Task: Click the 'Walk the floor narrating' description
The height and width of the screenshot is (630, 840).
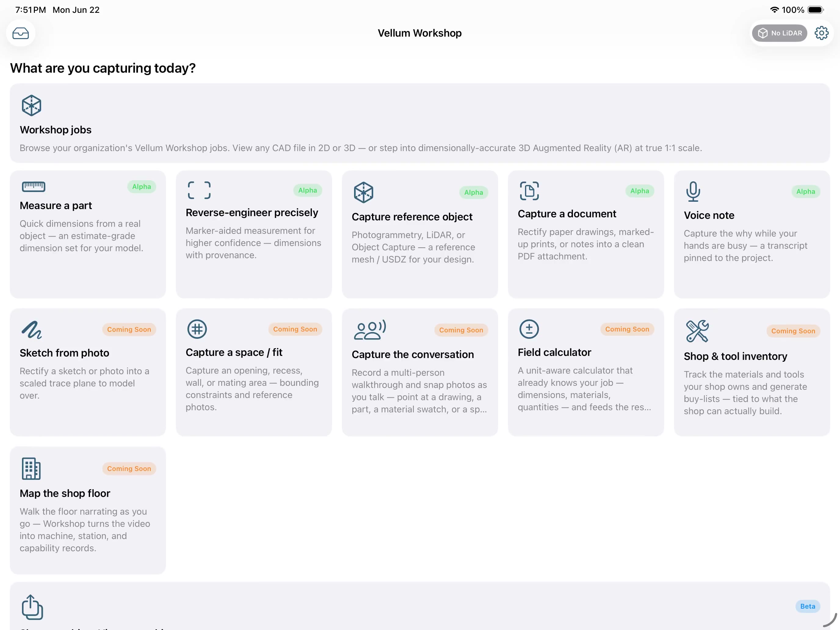Action: (x=85, y=530)
